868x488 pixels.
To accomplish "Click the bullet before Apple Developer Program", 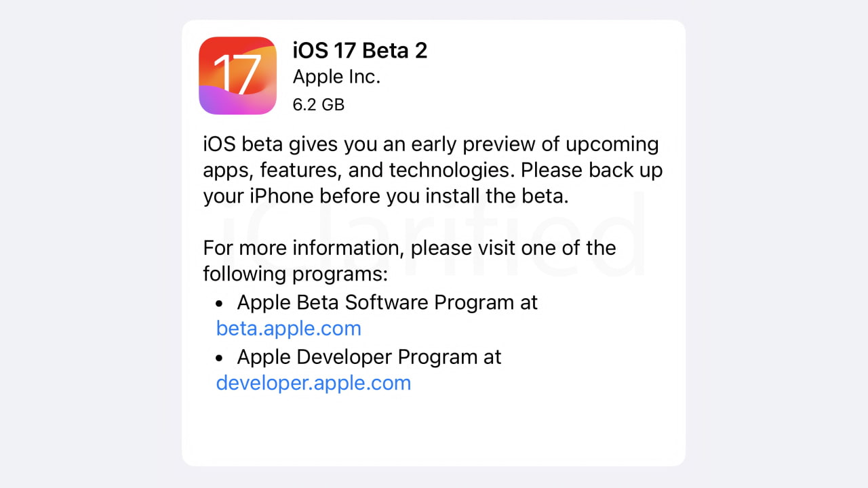I will point(219,357).
